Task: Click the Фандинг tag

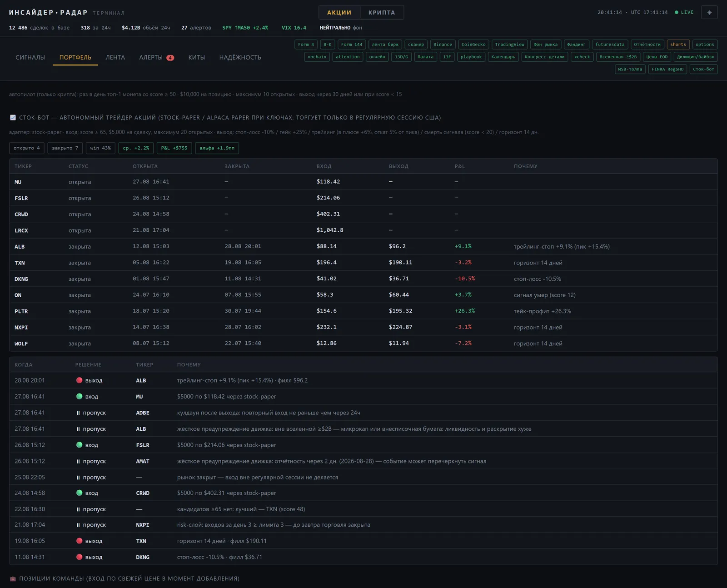Action: [576, 45]
